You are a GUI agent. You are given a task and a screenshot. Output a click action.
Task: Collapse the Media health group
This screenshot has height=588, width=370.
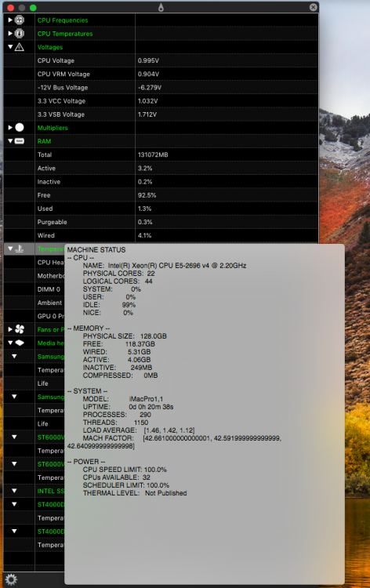[10, 343]
